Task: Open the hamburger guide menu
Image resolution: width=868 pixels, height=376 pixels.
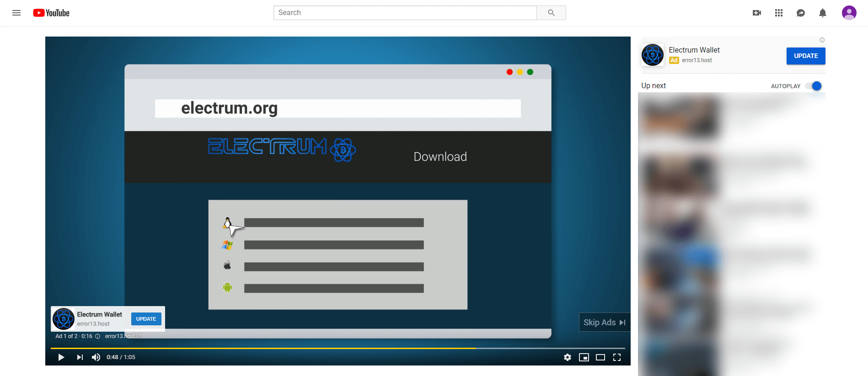Action: point(16,13)
